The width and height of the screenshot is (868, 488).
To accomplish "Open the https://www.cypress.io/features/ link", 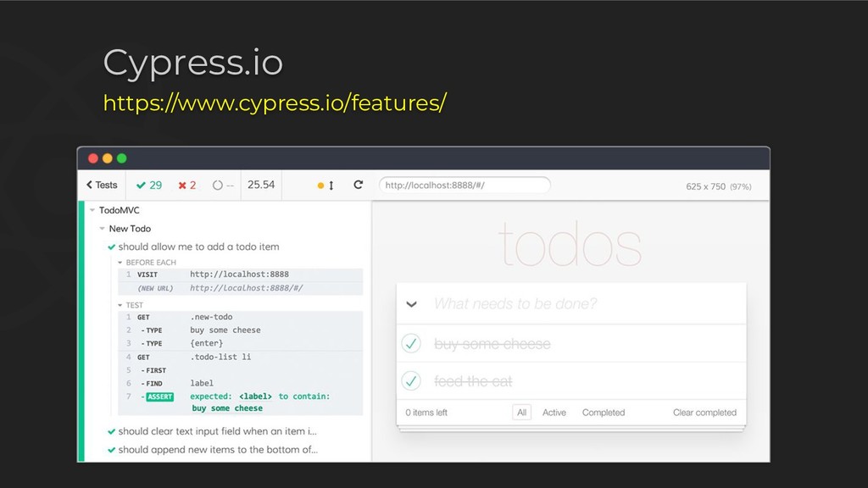I will (275, 103).
